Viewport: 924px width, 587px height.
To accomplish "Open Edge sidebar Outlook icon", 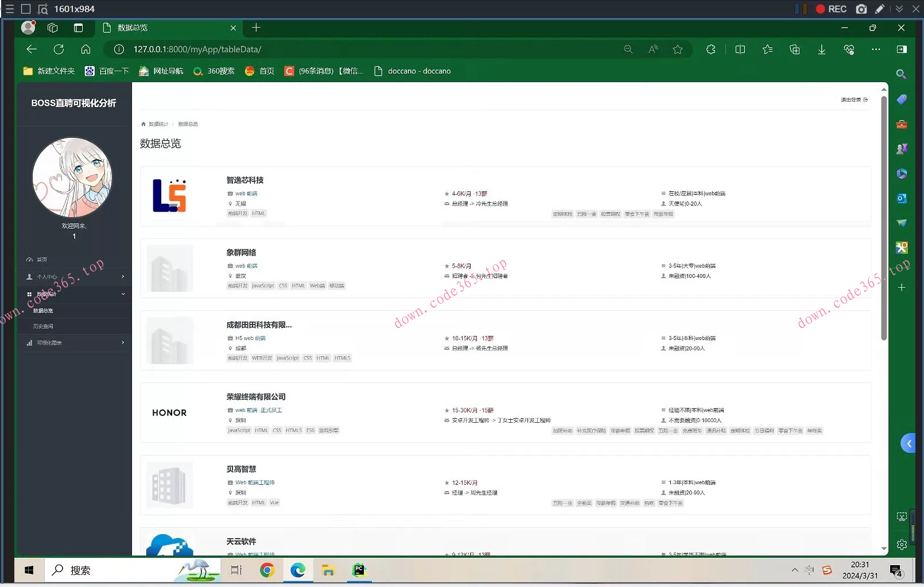I will coord(902,198).
